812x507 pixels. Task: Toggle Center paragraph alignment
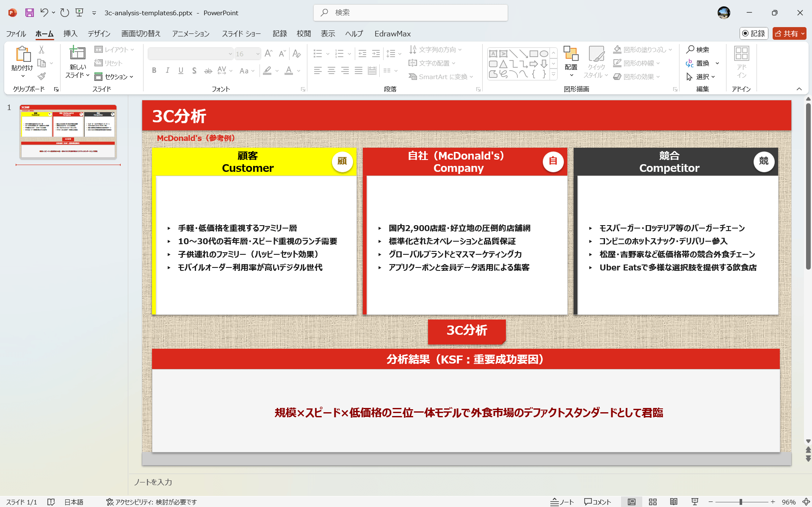(x=331, y=71)
